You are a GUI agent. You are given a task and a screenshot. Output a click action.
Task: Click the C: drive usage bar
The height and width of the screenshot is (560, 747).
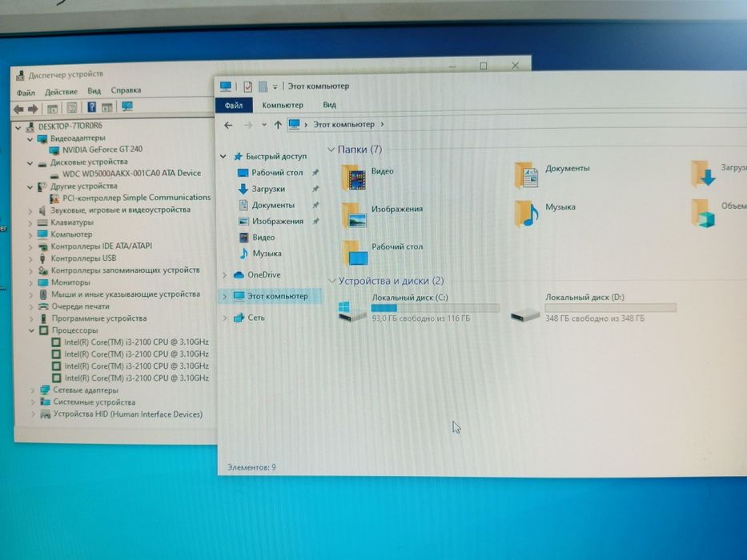tap(435, 308)
